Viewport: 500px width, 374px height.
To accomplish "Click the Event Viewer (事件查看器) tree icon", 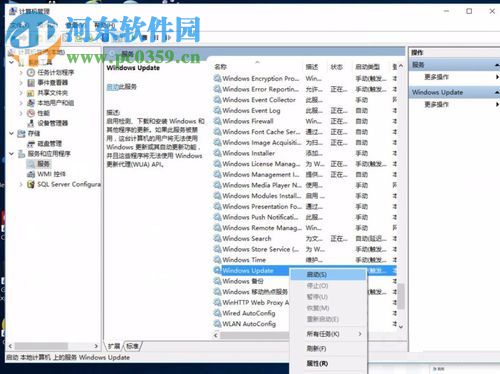I will (31, 83).
